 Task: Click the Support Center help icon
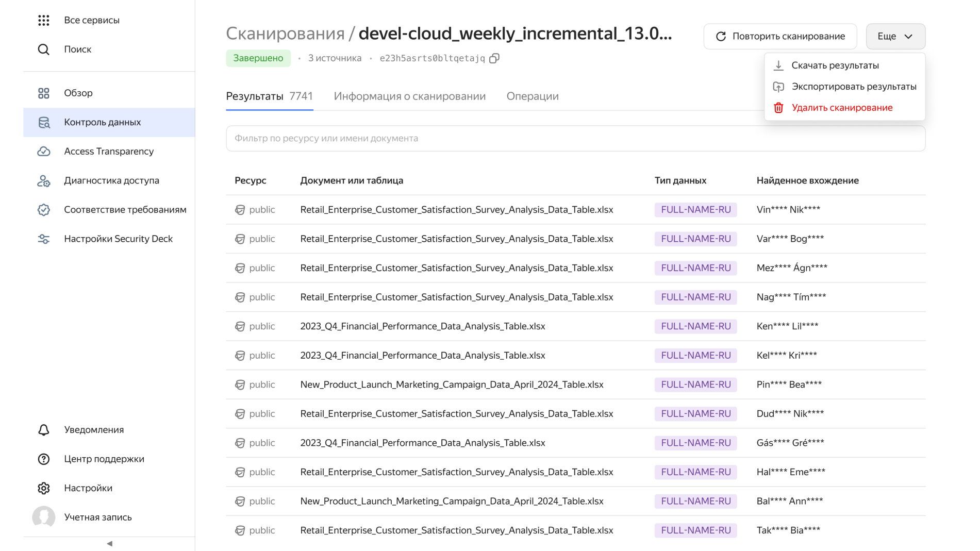coord(44,459)
